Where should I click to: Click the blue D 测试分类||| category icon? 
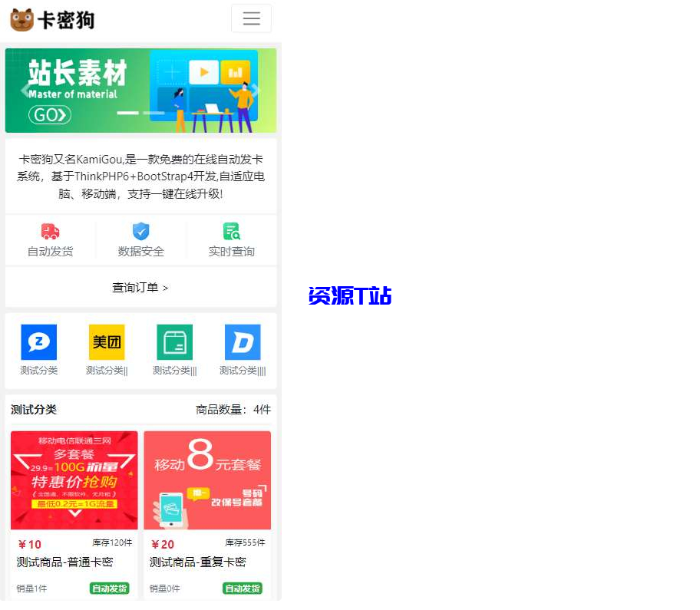click(x=242, y=341)
